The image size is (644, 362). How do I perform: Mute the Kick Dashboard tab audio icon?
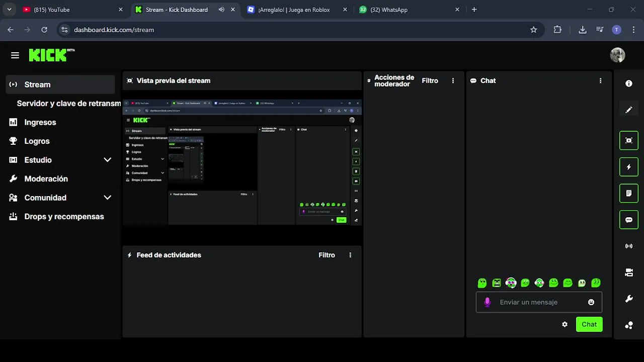click(x=221, y=10)
